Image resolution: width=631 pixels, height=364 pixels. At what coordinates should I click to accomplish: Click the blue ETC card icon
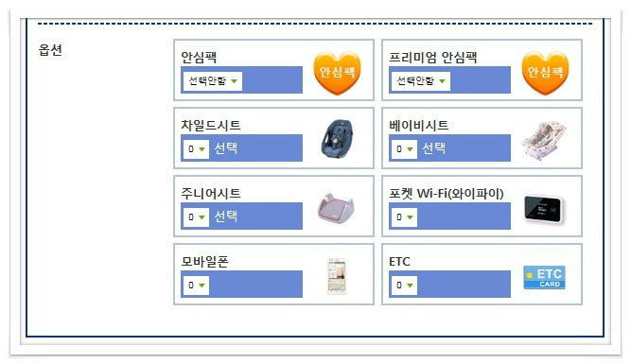coord(545,277)
